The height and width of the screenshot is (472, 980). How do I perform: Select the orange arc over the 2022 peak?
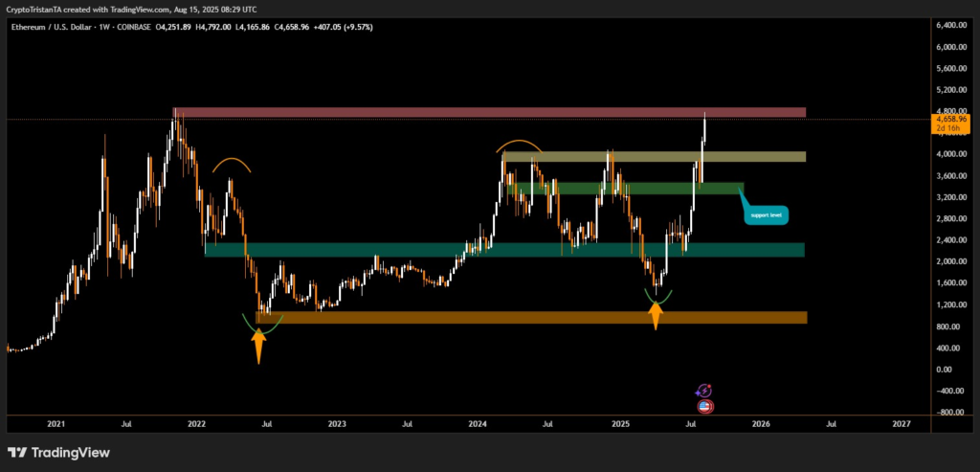click(232, 163)
